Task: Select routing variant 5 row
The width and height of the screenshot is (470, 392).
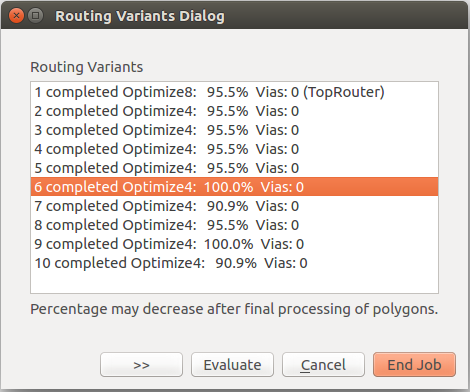Action: 234,168
